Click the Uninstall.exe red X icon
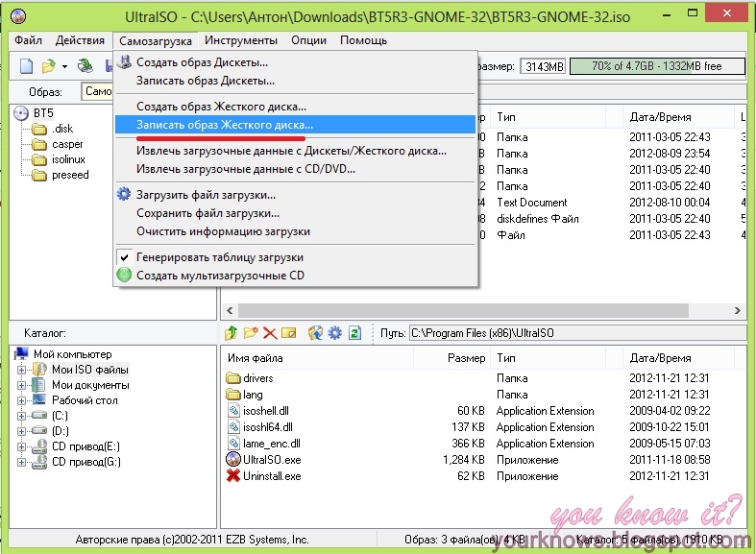756x554 pixels. click(x=233, y=475)
